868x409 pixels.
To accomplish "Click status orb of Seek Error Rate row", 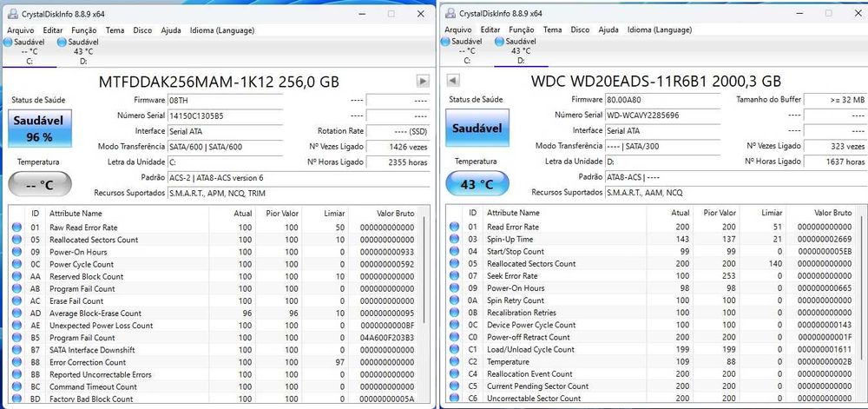I will click(455, 275).
